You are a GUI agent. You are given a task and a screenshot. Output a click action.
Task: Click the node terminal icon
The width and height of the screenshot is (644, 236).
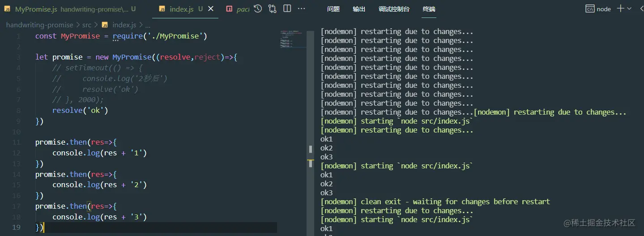(590, 9)
